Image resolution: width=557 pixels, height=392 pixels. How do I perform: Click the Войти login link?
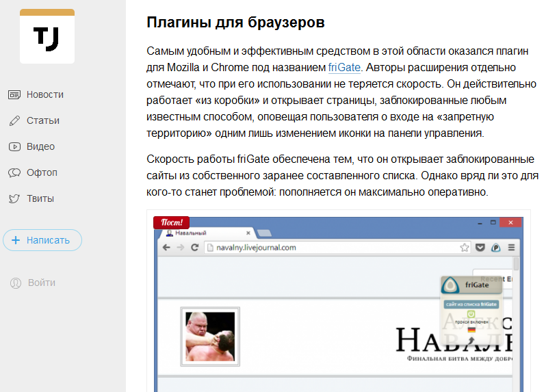point(42,283)
